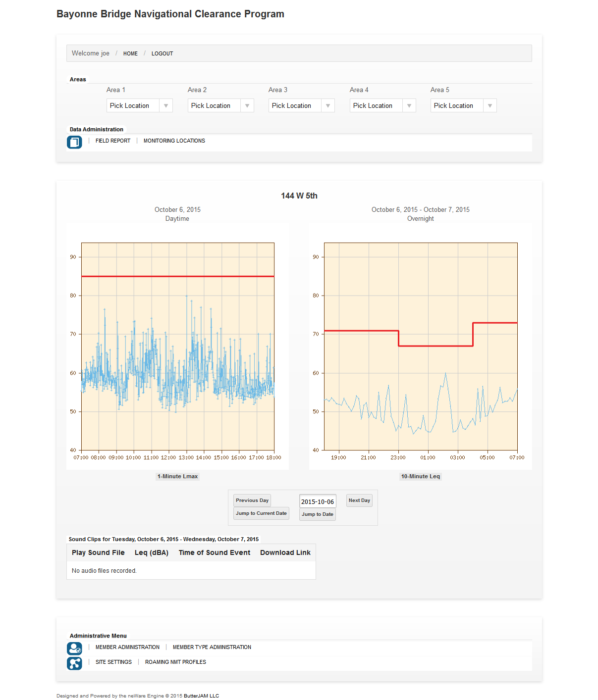Open Monitoring Locations
Viewport: 598px width, 700px height.
[x=174, y=141]
